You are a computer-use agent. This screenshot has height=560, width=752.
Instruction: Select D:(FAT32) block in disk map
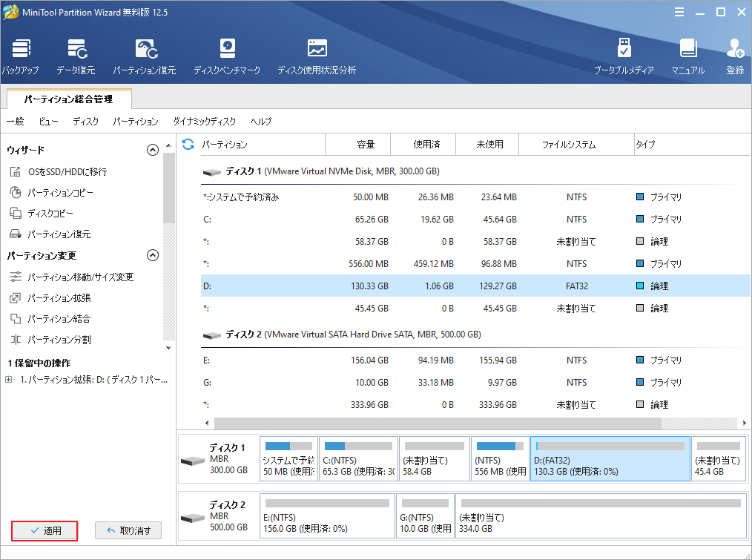610,458
